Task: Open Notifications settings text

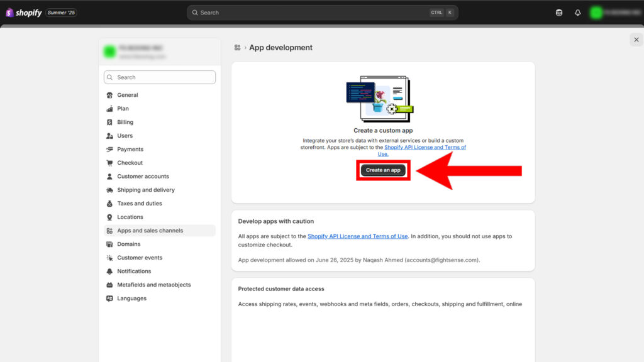Action: click(134, 271)
